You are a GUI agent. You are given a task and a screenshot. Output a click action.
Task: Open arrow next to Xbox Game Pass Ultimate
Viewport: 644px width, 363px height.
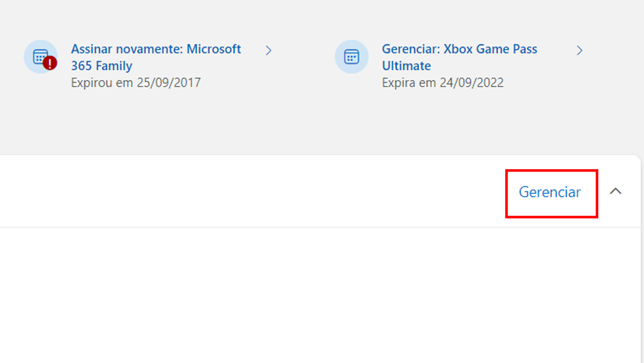point(579,50)
